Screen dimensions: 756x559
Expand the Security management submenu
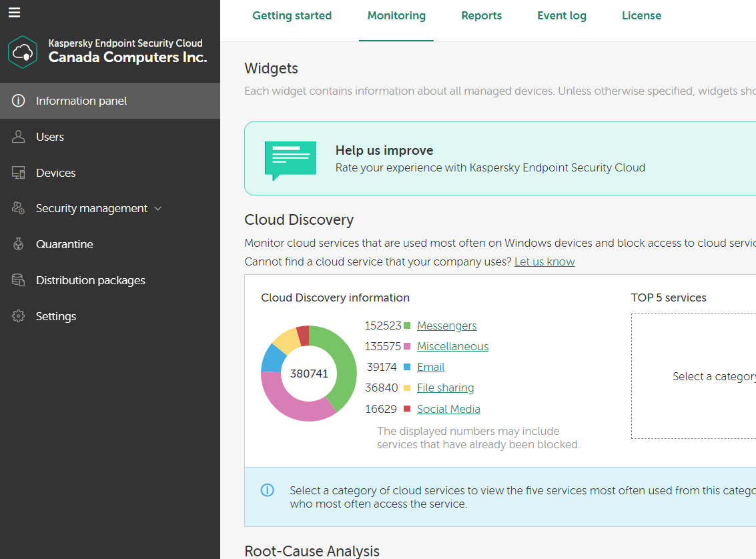(158, 209)
